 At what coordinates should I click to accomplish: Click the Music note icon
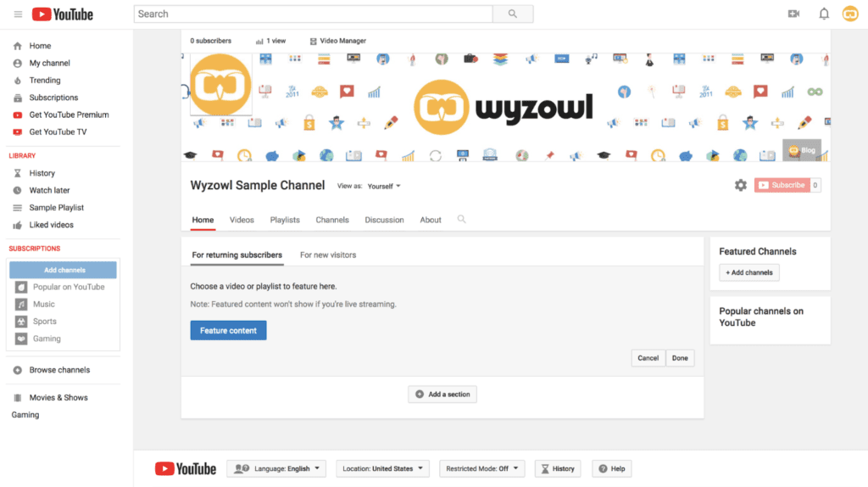click(21, 305)
